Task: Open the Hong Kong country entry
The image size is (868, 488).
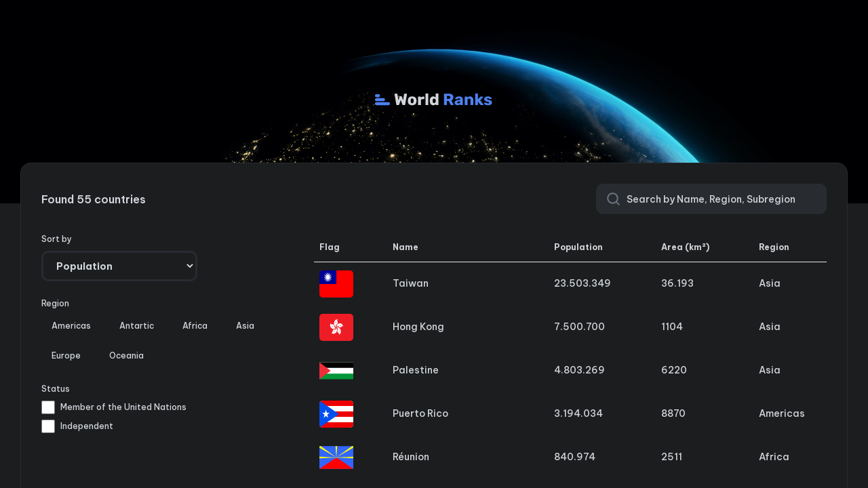Action: (x=418, y=327)
